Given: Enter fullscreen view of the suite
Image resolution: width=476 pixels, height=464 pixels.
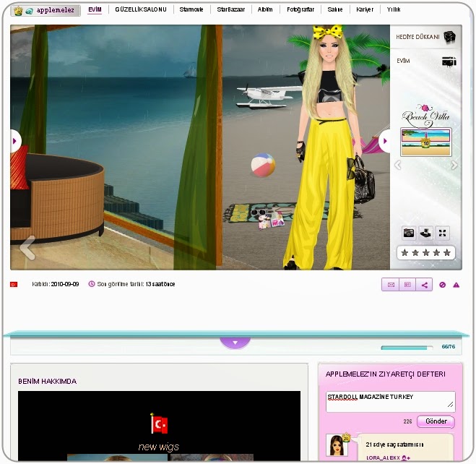Looking at the screenshot, I should [442, 233].
